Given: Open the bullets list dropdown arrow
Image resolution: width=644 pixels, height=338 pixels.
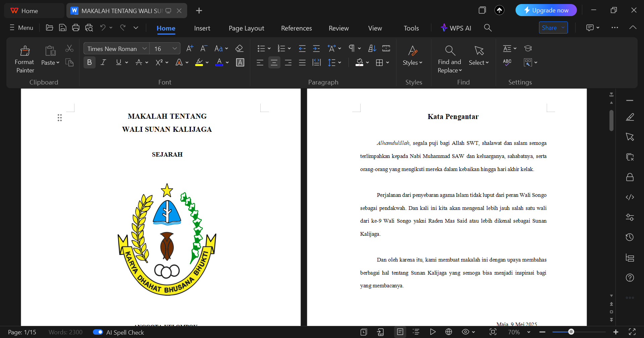Looking at the screenshot, I should pos(269,49).
